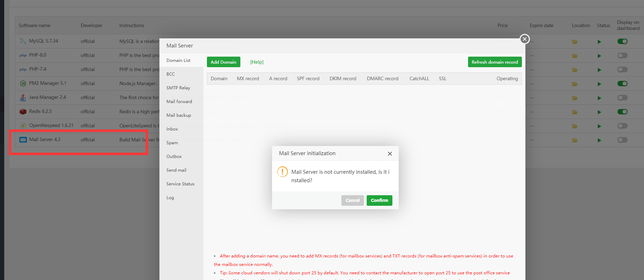
Task: Click the Openlitespeed status play icon
Action: (599, 126)
